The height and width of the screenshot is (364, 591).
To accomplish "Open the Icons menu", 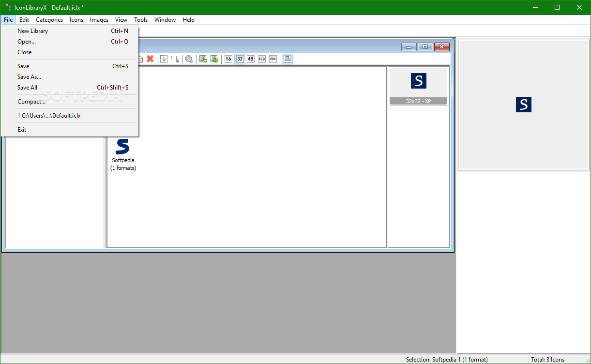I will pyautogui.click(x=76, y=20).
